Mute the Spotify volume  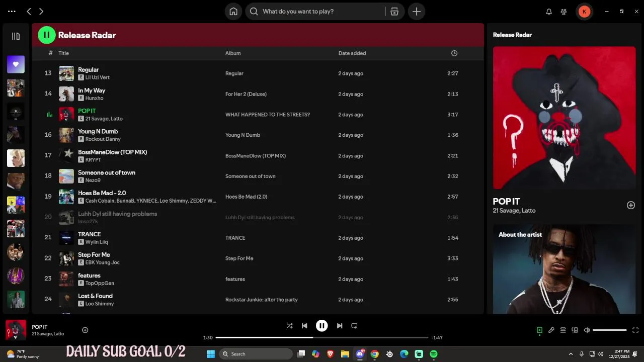[587, 330]
